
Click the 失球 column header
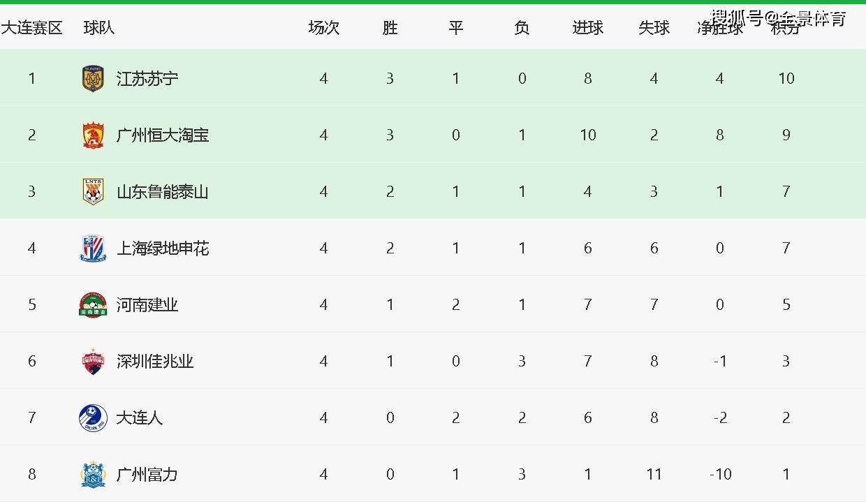[654, 28]
